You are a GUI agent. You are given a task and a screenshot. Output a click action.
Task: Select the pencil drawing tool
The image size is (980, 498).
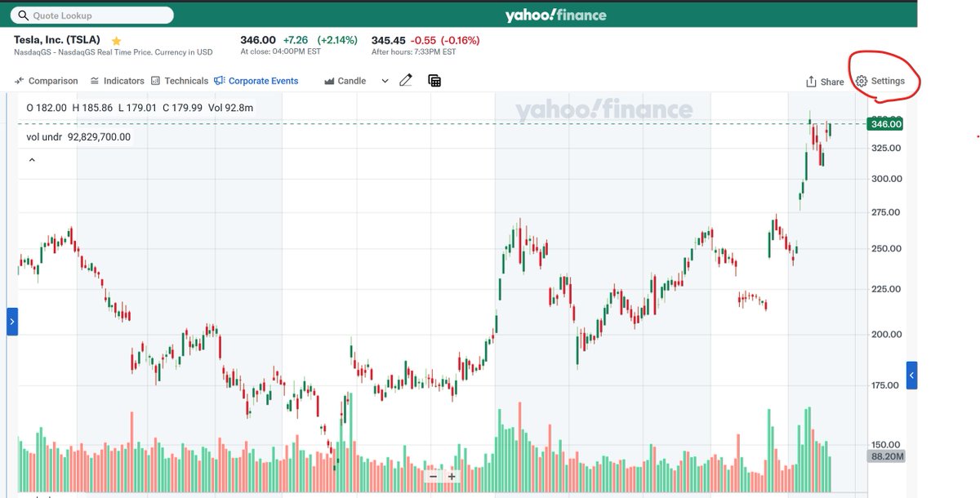coord(406,80)
